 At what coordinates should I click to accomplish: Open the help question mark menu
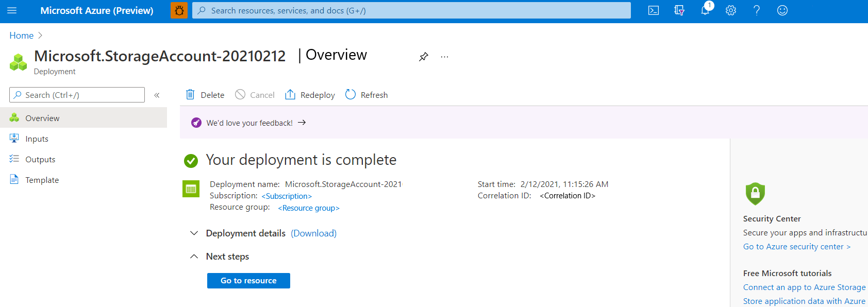(x=757, y=10)
